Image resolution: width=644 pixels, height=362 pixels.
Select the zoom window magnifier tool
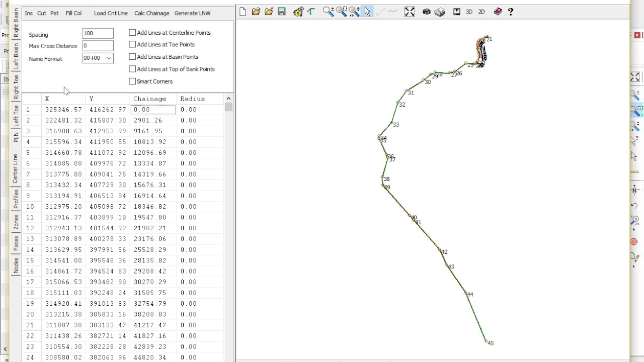pyautogui.click(x=341, y=12)
